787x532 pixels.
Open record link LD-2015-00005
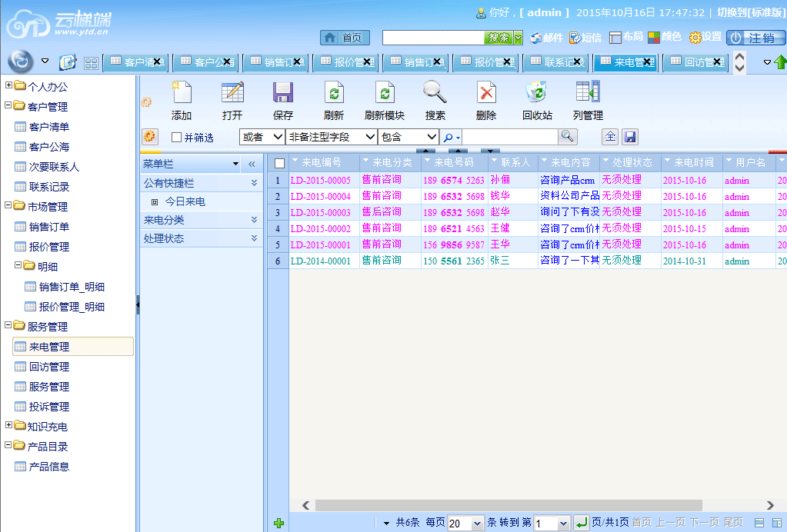pos(320,181)
